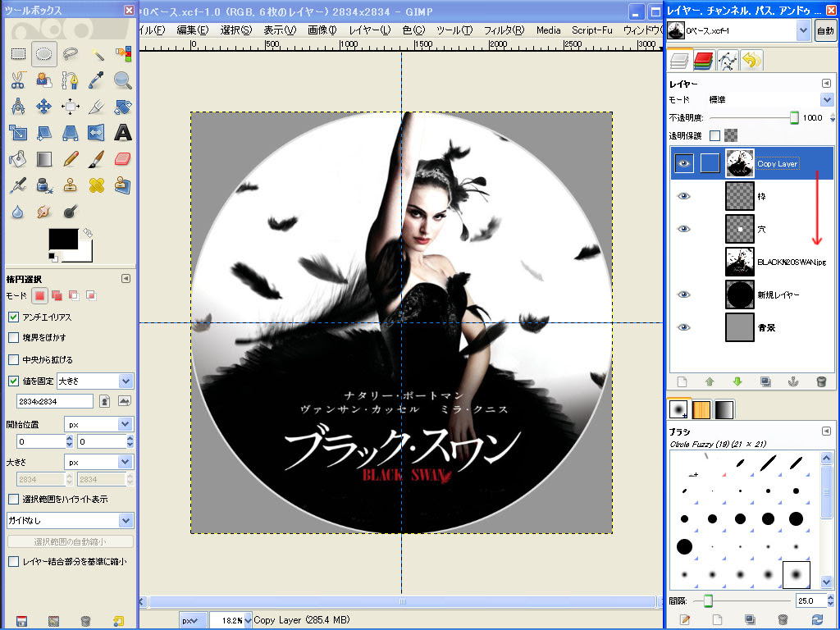Select the Heal tool
This screenshot has height=630, width=840.
97,185
